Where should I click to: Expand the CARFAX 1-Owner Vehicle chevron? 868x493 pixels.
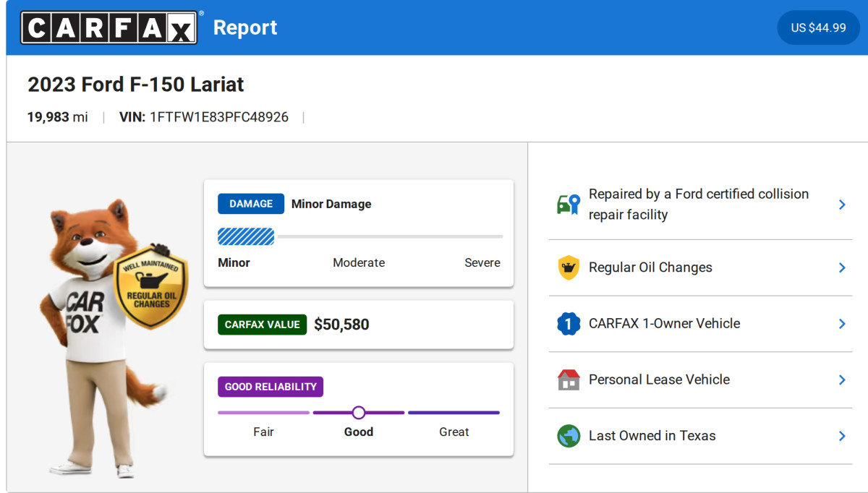coord(842,324)
